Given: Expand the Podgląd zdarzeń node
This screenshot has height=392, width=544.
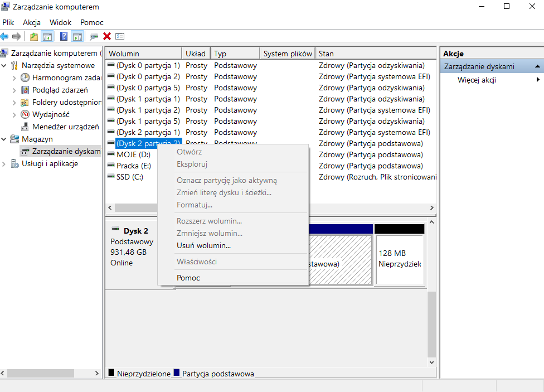Looking at the screenshot, I should [x=14, y=90].
